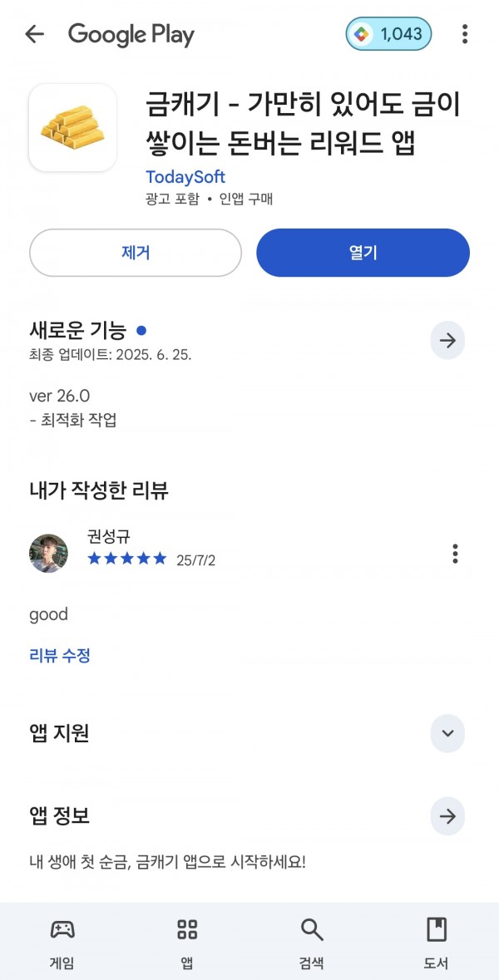The height and width of the screenshot is (980, 499).
Task: Open review options three-dot menu
Action: (455, 554)
